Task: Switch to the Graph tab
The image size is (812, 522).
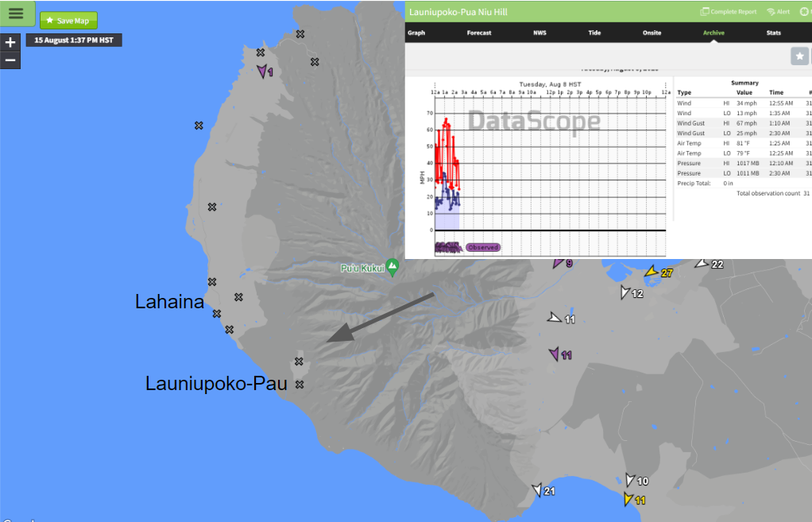Action: pyautogui.click(x=416, y=33)
